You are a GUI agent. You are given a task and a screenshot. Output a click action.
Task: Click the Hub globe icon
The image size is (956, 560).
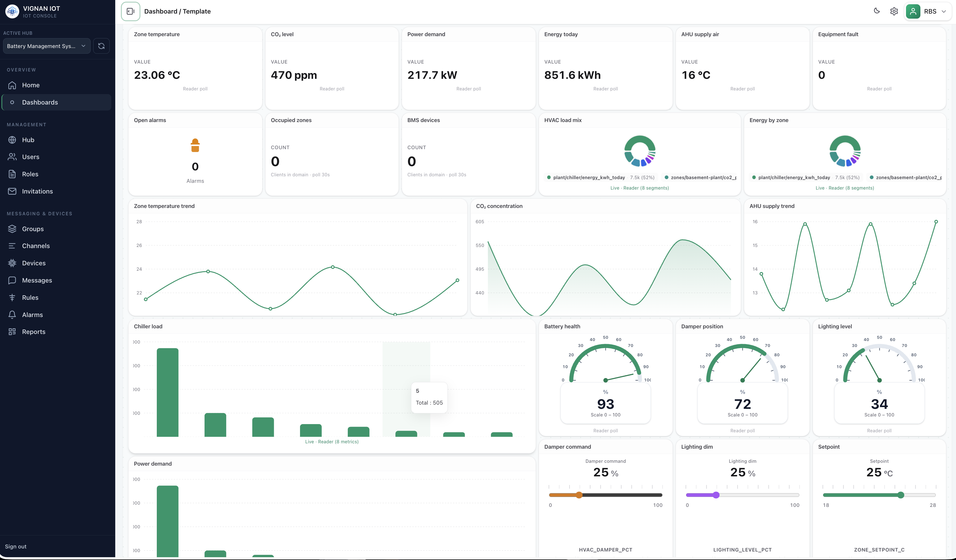[x=12, y=140]
